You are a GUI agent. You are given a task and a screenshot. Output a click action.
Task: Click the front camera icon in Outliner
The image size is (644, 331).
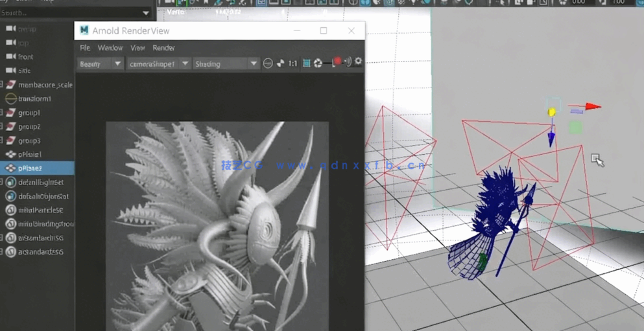pyautogui.click(x=10, y=57)
